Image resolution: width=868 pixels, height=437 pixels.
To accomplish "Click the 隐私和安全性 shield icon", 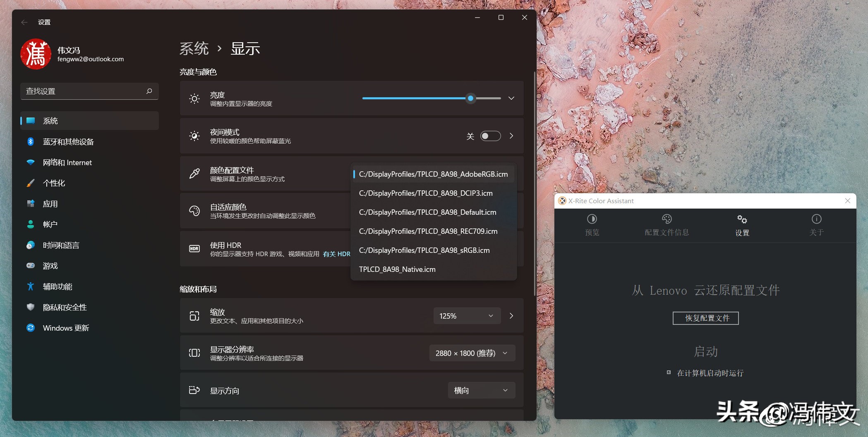I will (x=31, y=307).
